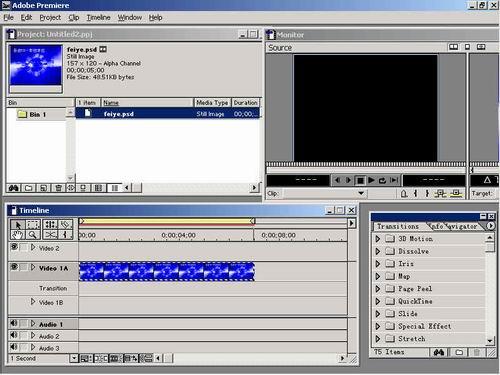Image resolution: width=500 pixels, height=375 pixels.
Task: Select the Razor tool in Timeline
Action: (x=65, y=225)
